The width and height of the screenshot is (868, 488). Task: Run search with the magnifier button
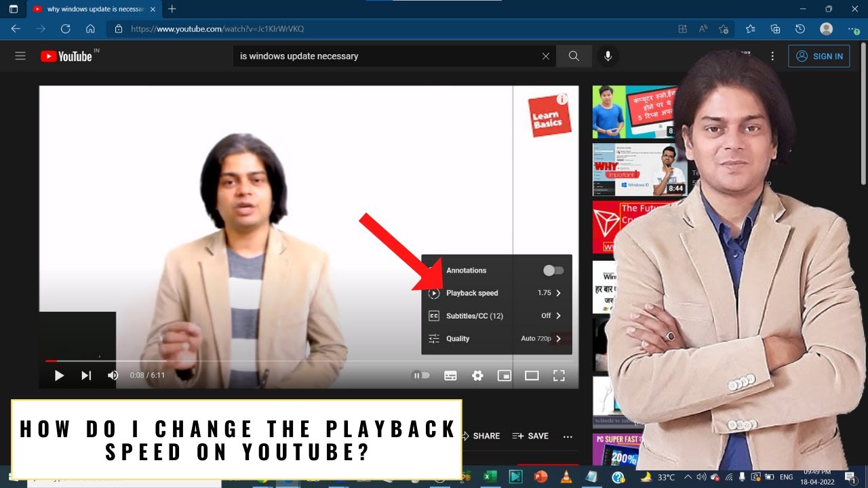(574, 56)
